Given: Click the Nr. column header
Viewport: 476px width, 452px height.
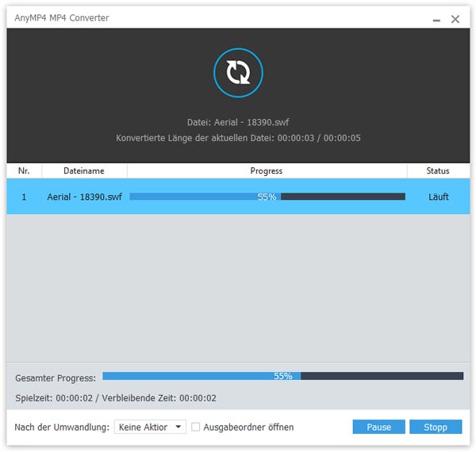Looking at the screenshot, I should tap(24, 170).
